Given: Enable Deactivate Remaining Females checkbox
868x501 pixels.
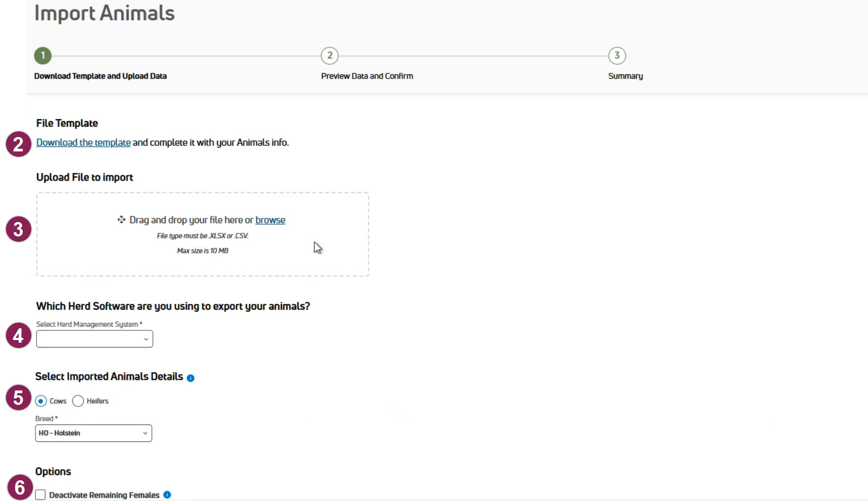Looking at the screenshot, I should click(x=41, y=495).
